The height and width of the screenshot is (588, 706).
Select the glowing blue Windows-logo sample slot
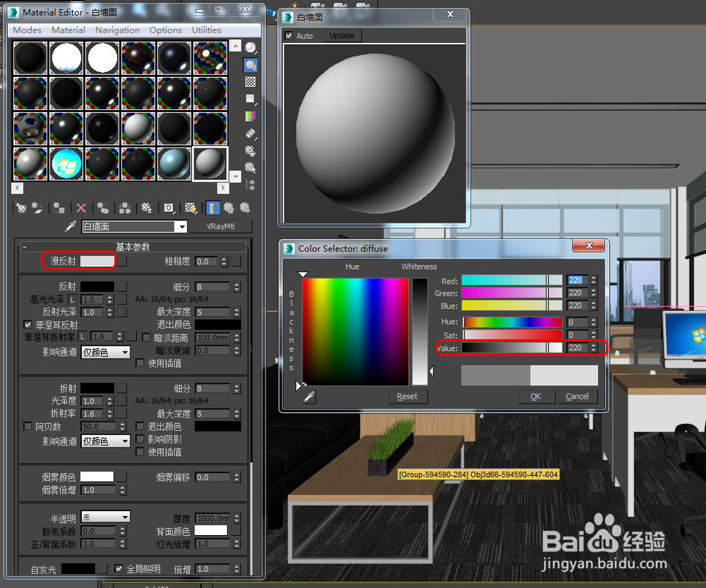[66, 164]
